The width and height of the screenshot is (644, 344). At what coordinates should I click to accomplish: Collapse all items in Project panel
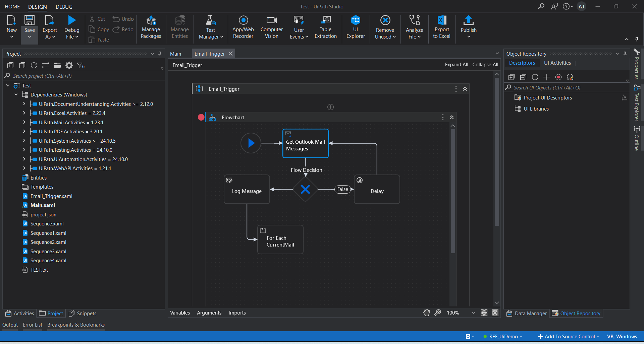tap(22, 65)
